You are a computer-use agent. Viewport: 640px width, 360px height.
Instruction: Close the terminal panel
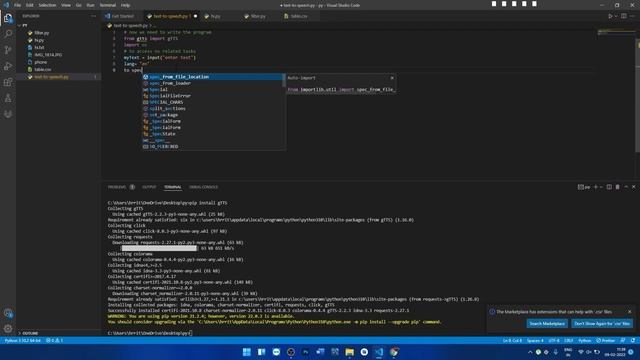[x=633, y=187]
